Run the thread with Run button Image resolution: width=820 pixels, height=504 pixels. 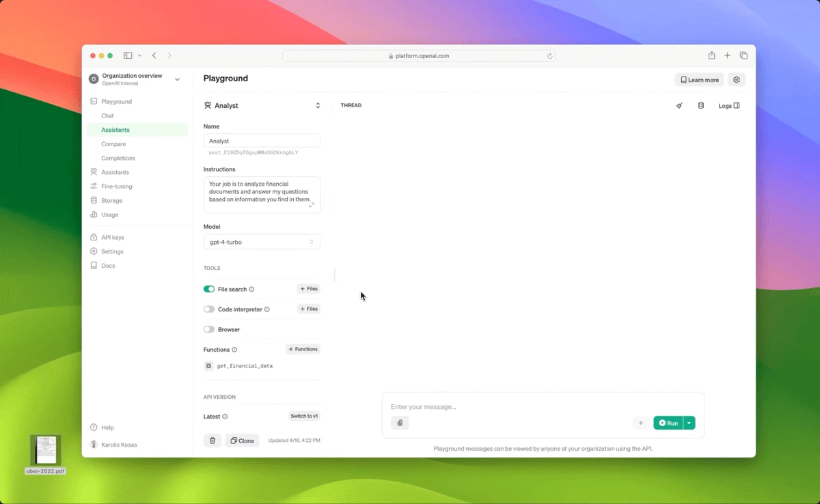tap(668, 423)
